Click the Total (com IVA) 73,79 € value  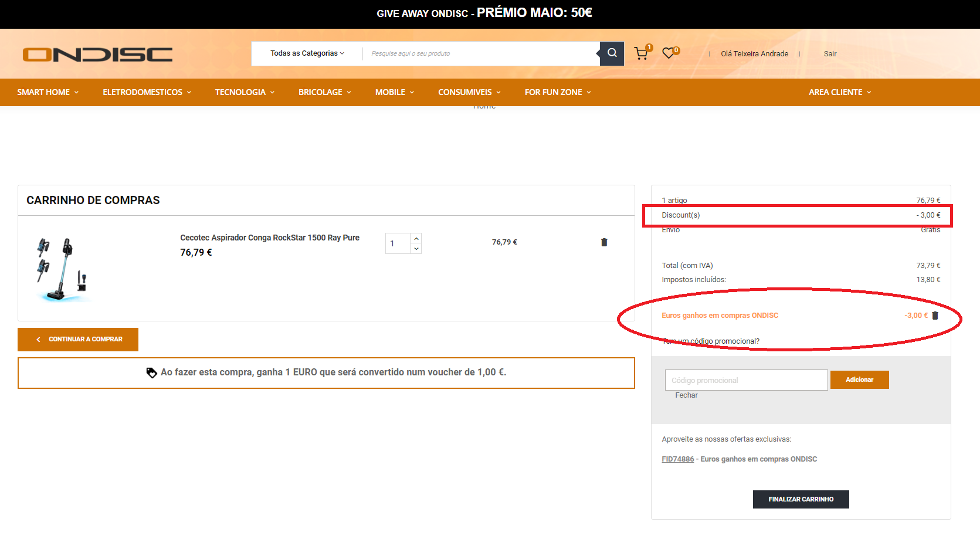(928, 266)
